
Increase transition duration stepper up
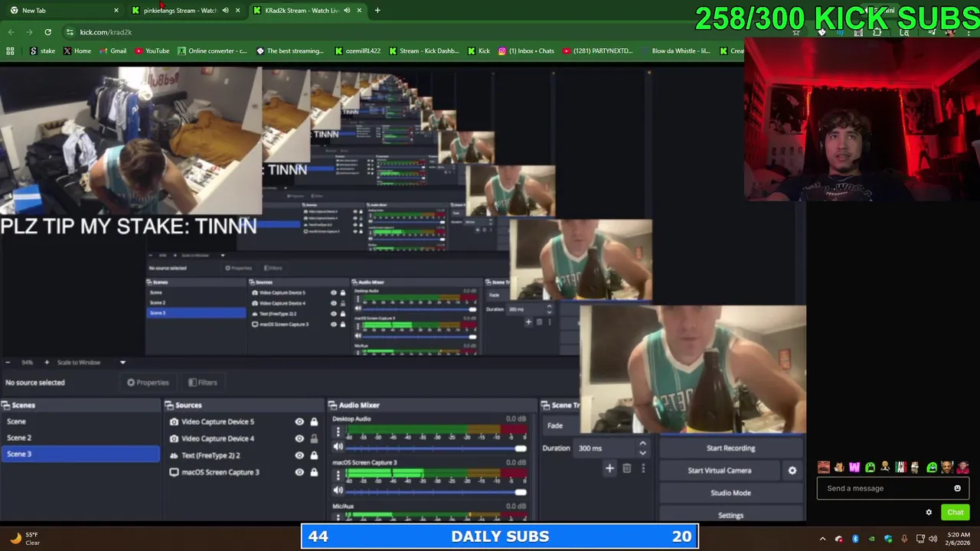coord(642,443)
